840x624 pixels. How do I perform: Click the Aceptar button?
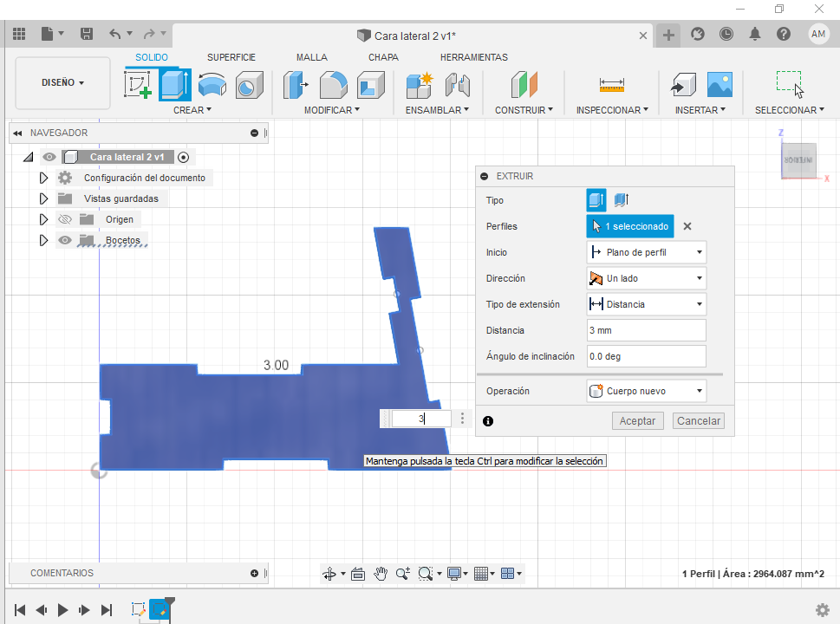coord(637,421)
